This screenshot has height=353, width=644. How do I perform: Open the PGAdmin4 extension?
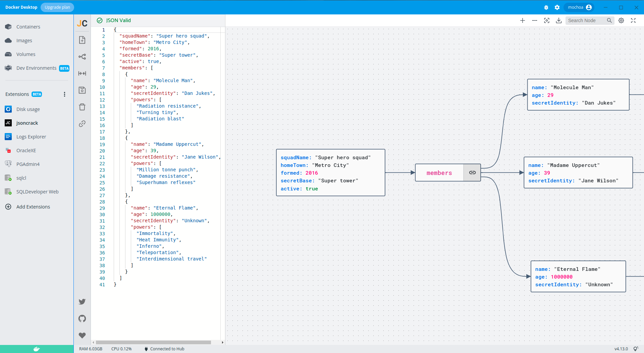[37, 164]
